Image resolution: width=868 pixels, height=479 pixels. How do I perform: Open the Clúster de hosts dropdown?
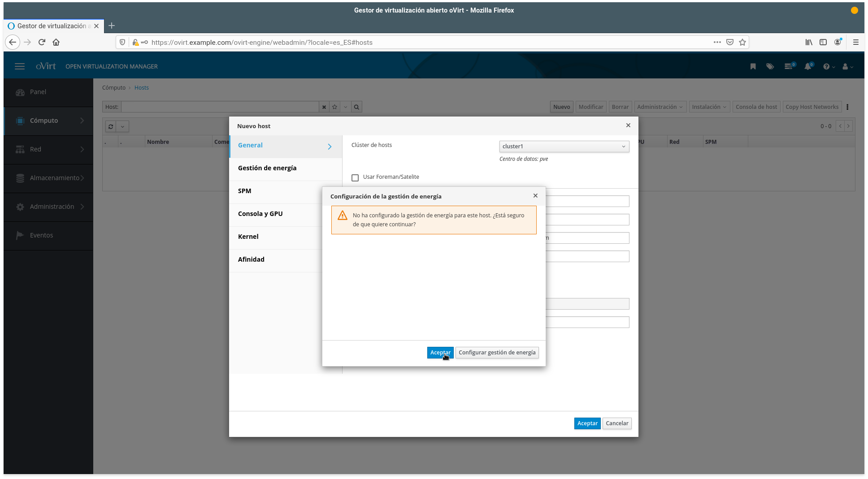pos(564,147)
